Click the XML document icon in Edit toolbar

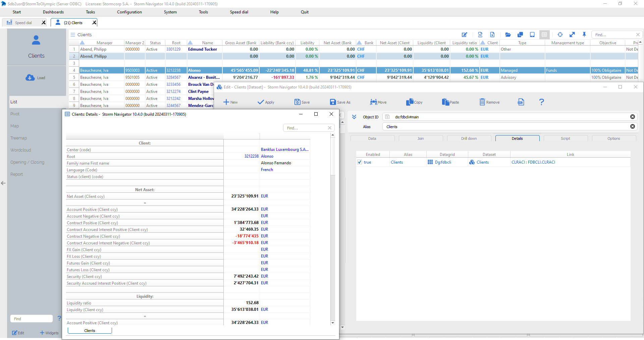[x=521, y=102]
